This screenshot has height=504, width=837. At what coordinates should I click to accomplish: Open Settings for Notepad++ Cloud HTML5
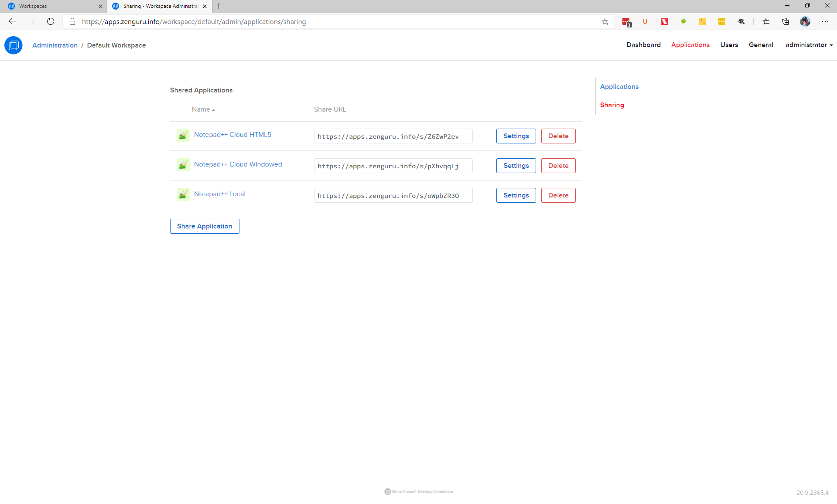pyautogui.click(x=516, y=136)
